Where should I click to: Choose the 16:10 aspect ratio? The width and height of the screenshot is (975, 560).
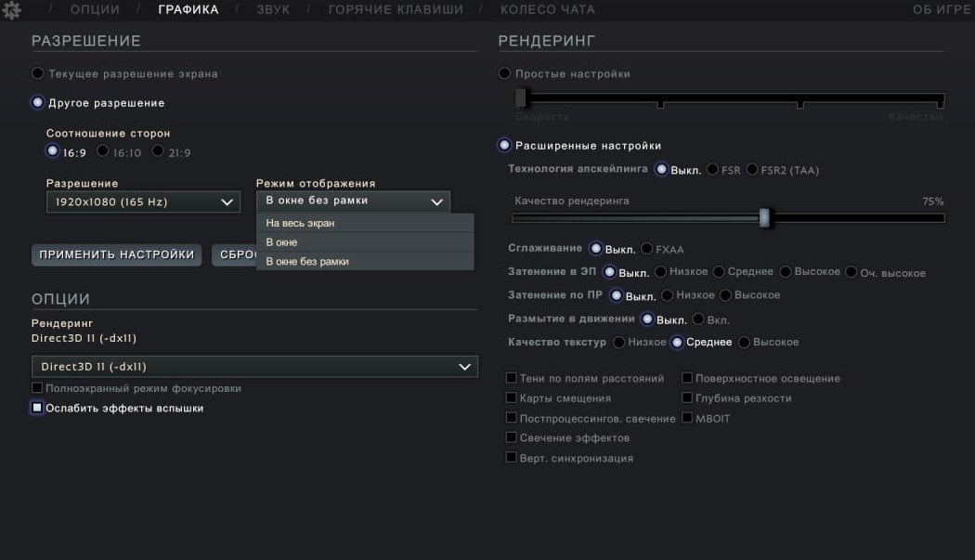coord(103,151)
